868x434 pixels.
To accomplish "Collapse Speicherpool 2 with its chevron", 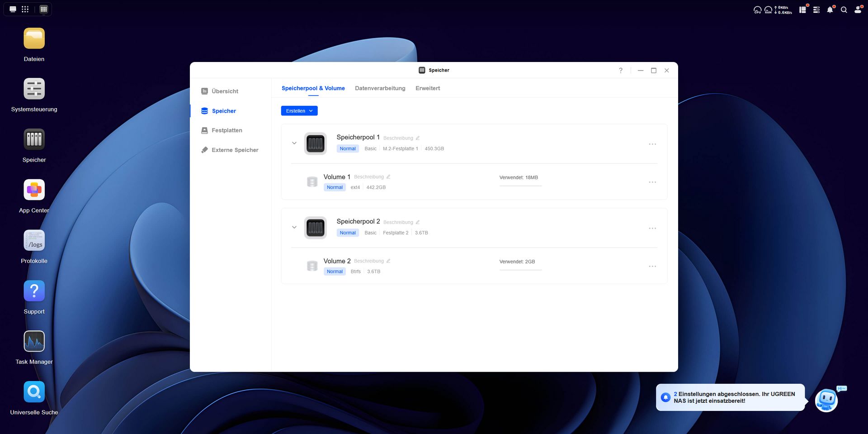I will tap(294, 227).
